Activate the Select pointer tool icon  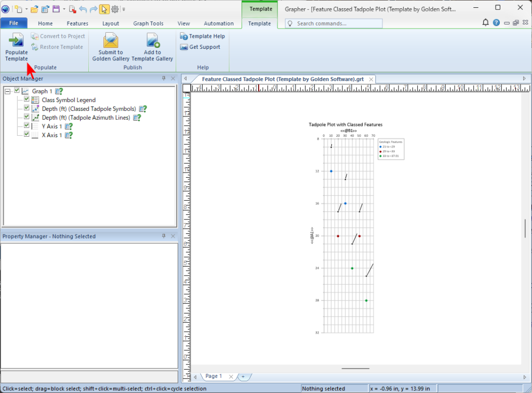pyautogui.click(x=104, y=9)
